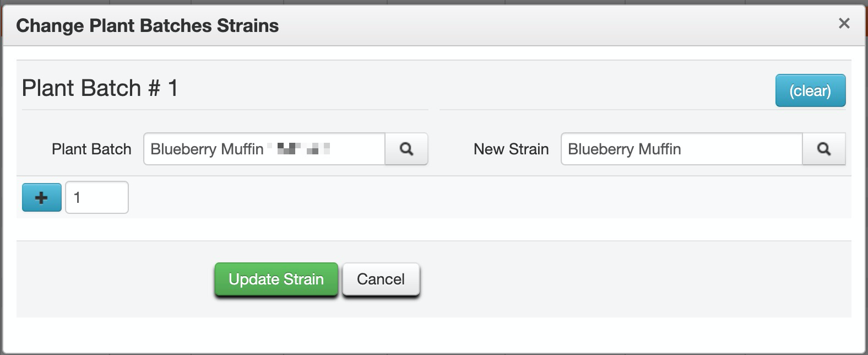Click "Blueberry Muffin" text in New Strain field
Screen dimensions: 868x355
click(624, 149)
